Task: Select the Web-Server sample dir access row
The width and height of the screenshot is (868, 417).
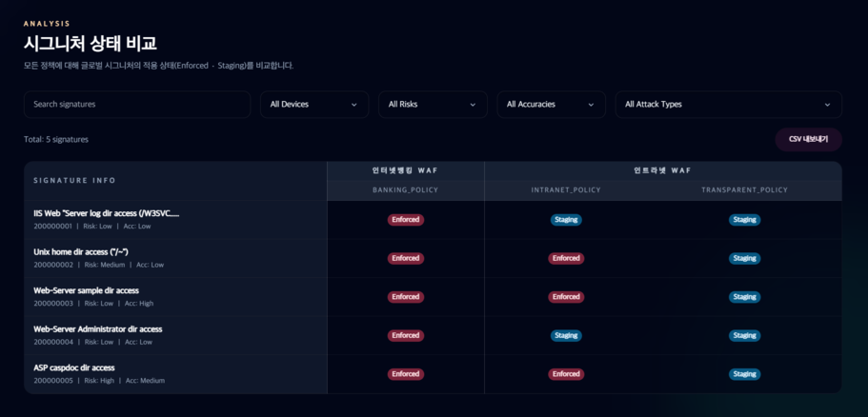Action: [x=86, y=290]
